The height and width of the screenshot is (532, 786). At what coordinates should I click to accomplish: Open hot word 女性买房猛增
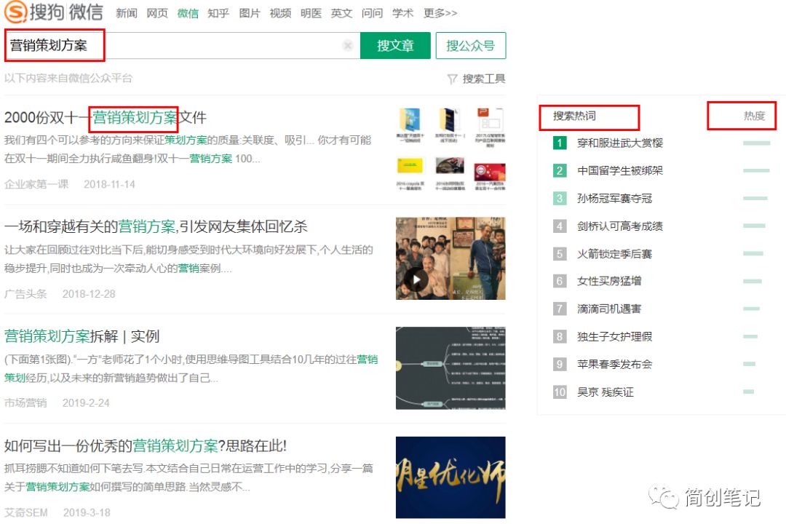pyautogui.click(x=609, y=282)
